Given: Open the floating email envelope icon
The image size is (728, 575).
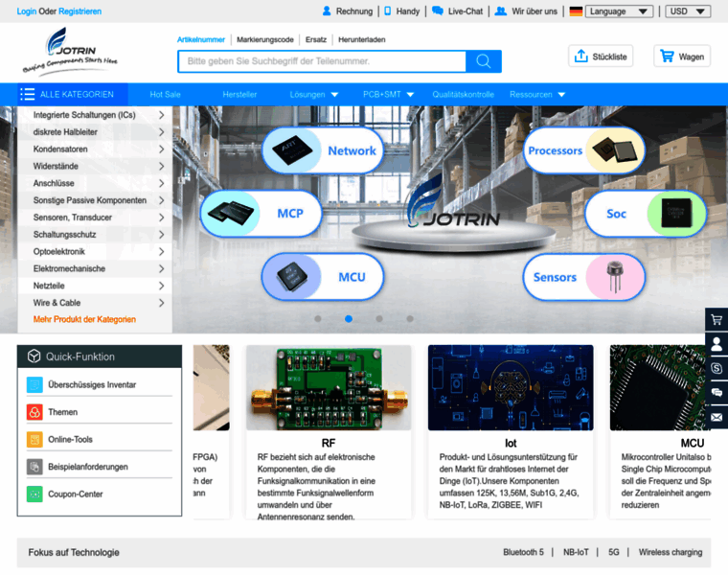Looking at the screenshot, I should click(717, 417).
